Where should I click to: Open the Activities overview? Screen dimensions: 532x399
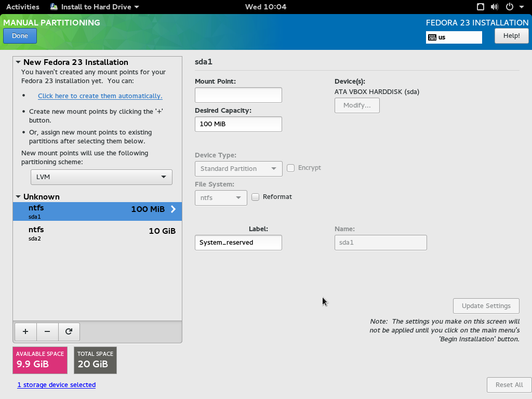coord(22,7)
